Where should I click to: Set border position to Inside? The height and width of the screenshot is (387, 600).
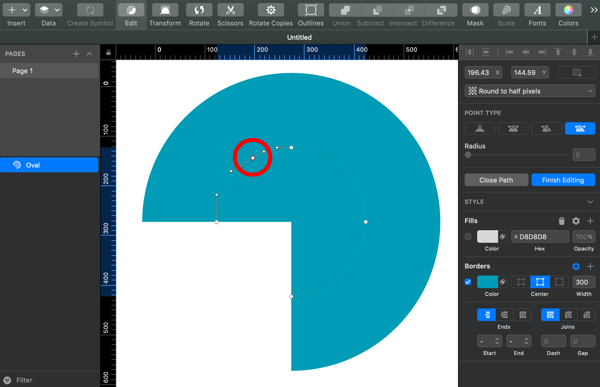click(x=520, y=282)
